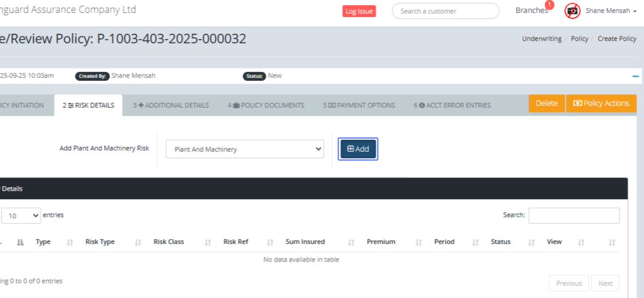Image resolution: width=644 pixels, height=298 pixels.
Task: Click the Log Issue button
Action: tap(359, 11)
